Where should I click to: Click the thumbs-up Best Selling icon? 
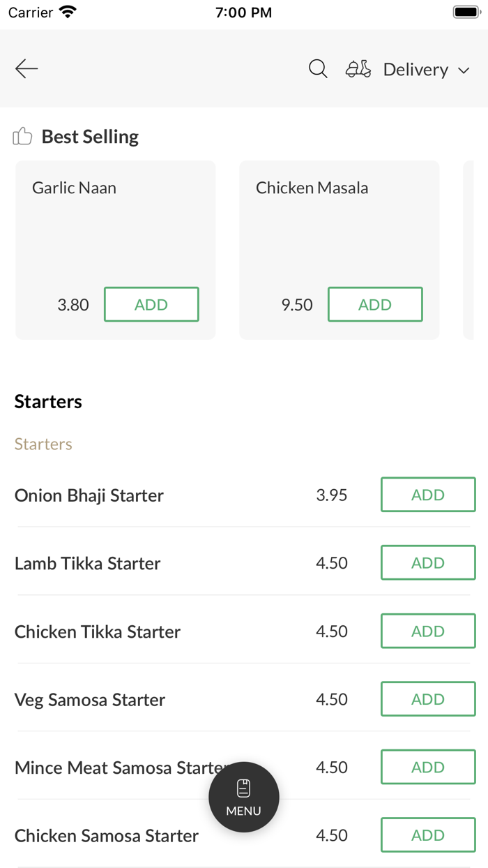[x=22, y=136]
